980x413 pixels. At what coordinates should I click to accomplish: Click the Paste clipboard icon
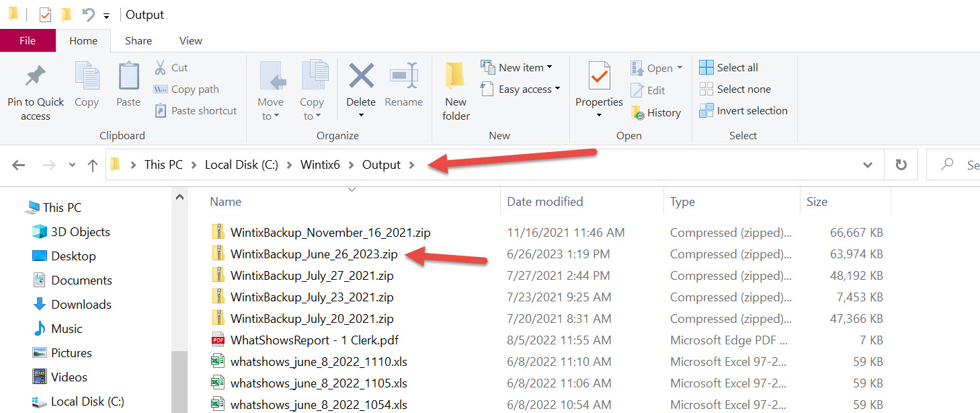click(x=128, y=75)
